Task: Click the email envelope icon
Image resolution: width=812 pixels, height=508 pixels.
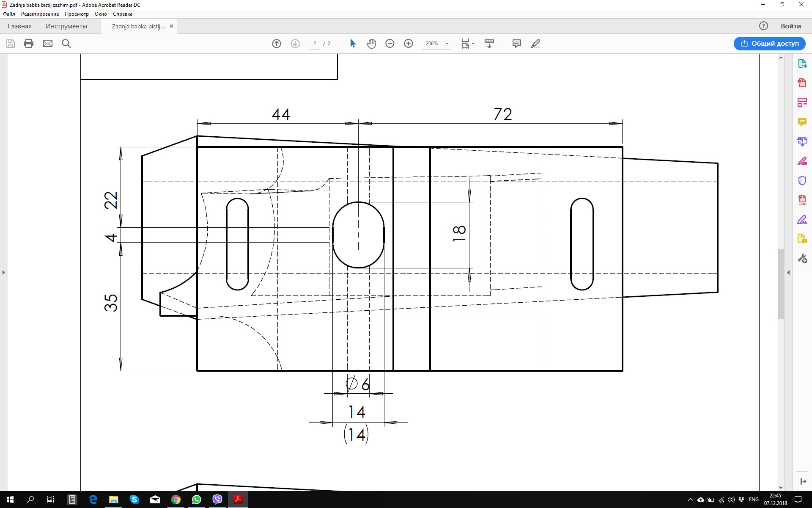Action: (x=48, y=44)
